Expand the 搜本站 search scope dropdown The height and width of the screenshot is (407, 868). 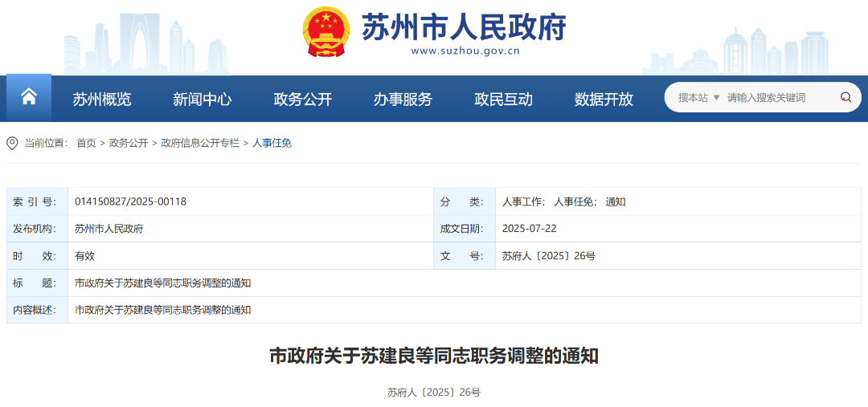pyautogui.click(x=698, y=98)
